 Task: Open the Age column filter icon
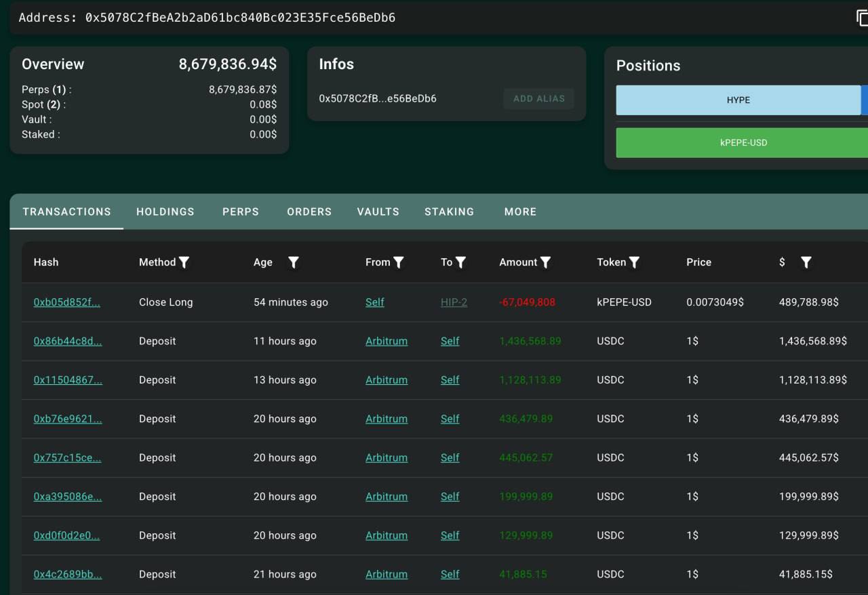294,262
